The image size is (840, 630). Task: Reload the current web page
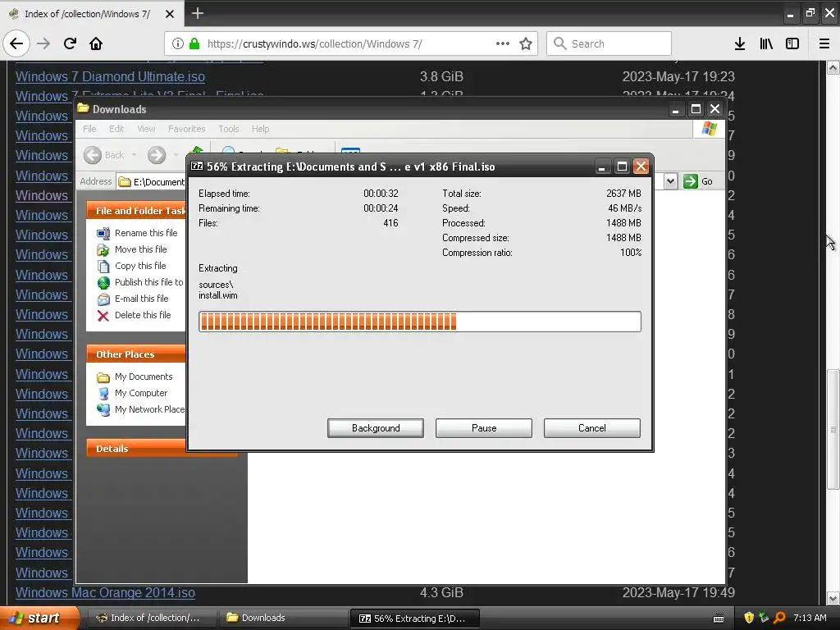(70, 43)
